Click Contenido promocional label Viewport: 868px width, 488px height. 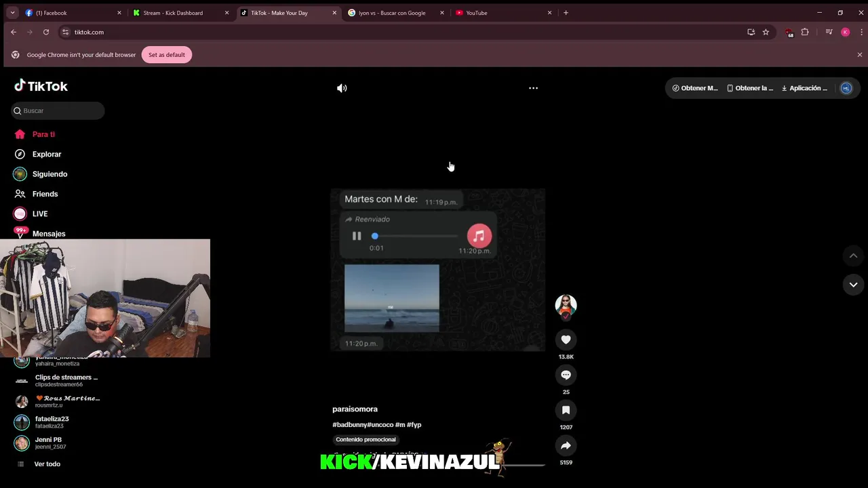tap(366, 440)
